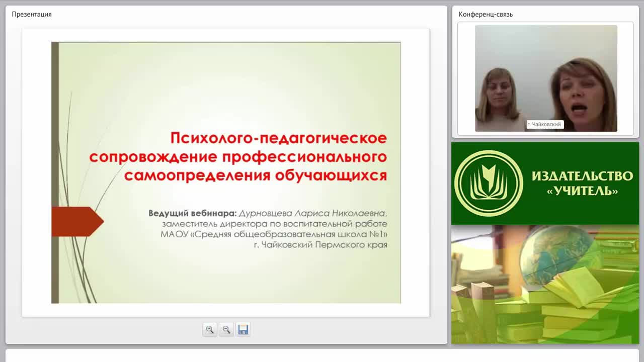Click the Конференц-связь panel title
Viewport: 644px width, 362px height.
486,14
